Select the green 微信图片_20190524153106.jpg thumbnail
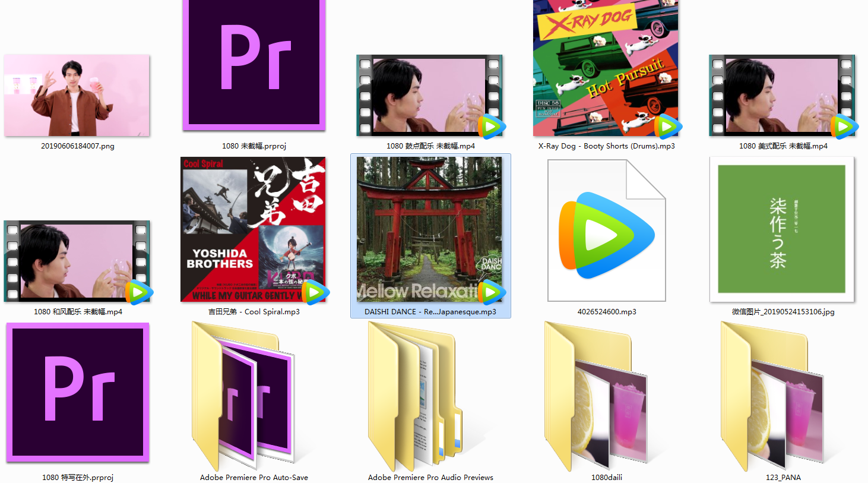This screenshot has height=483, width=868. [x=782, y=229]
